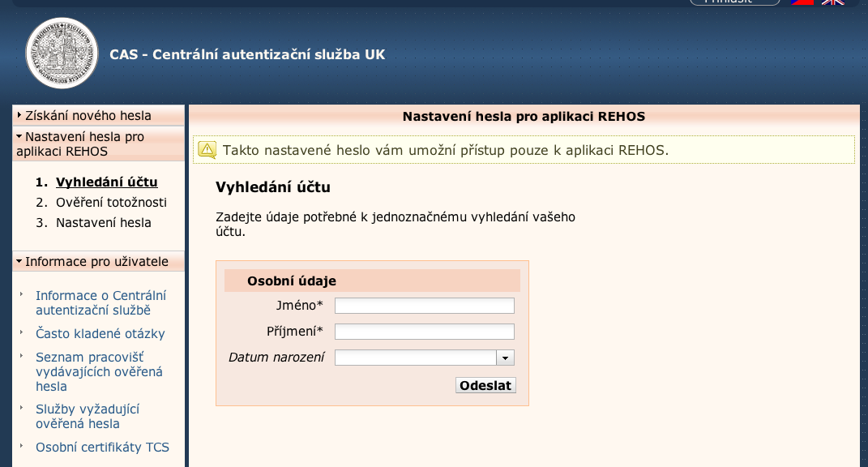
Task: Focus the Jméno text field
Action: [x=425, y=306]
